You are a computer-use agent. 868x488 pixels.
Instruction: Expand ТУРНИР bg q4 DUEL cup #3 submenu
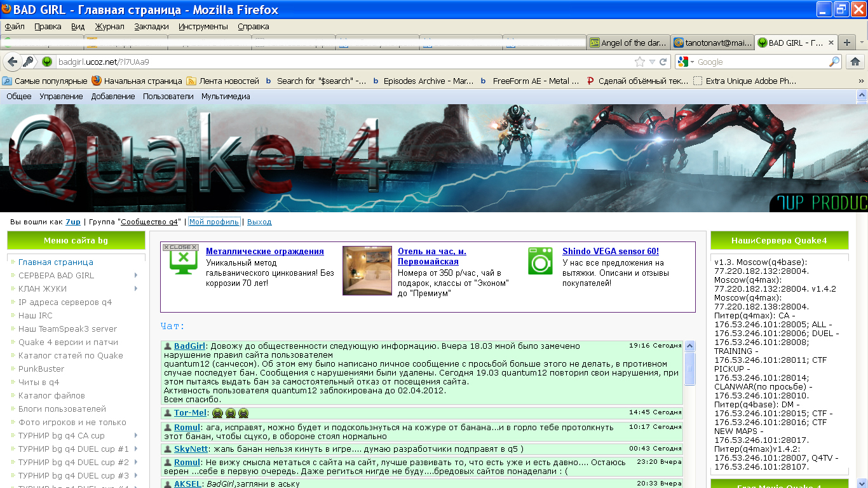136,475
